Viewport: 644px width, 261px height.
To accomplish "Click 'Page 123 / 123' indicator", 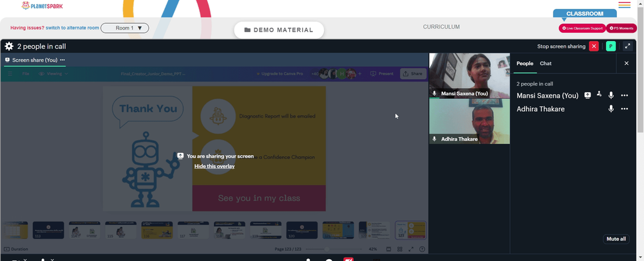I will [288, 249].
